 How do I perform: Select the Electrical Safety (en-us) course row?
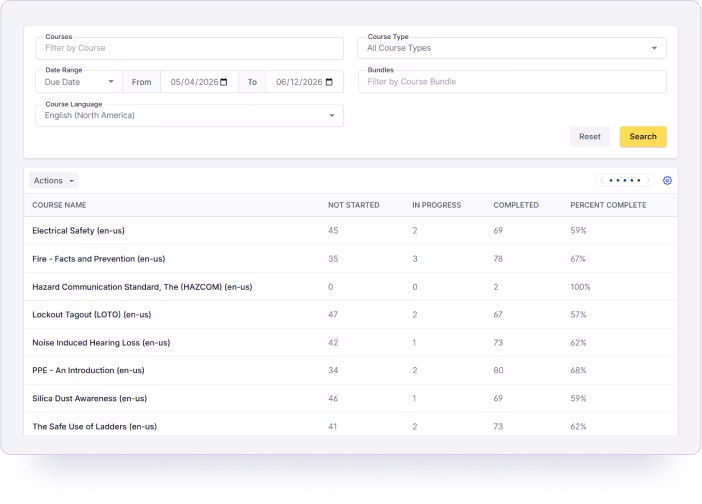coord(351,231)
